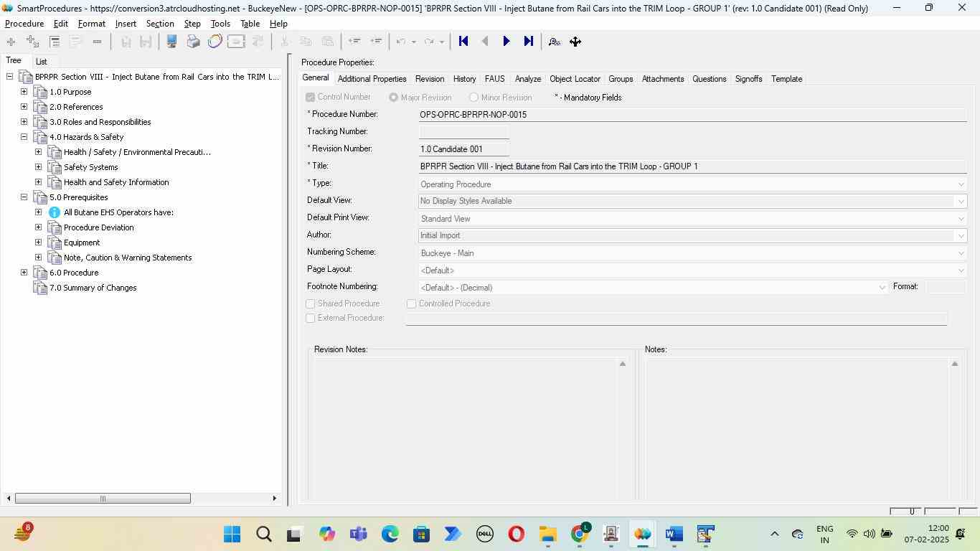Switch to the Attachments tab

coord(662,79)
